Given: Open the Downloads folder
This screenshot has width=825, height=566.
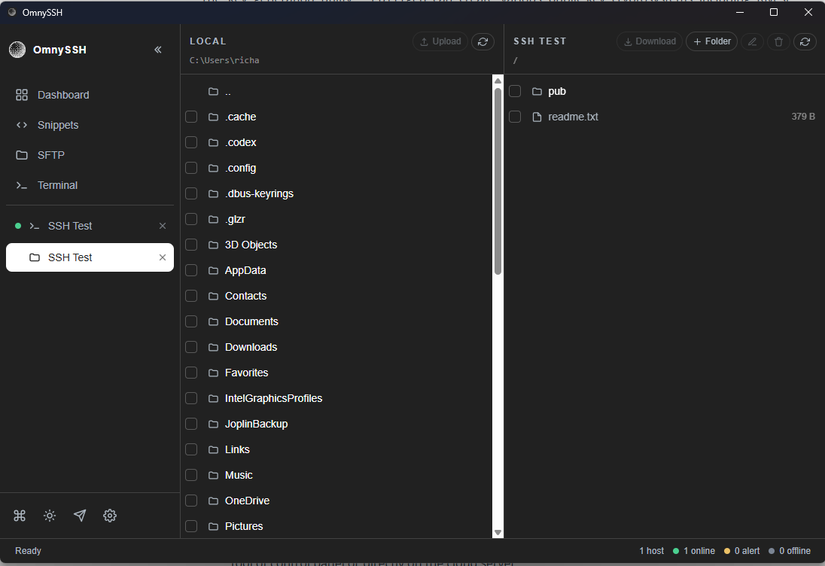Looking at the screenshot, I should [x=251, y=347].
